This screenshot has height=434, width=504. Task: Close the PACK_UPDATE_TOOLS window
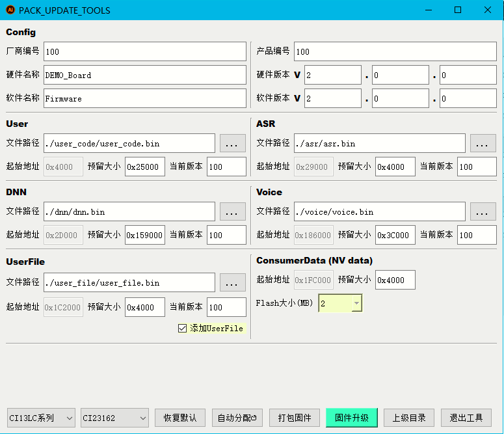click(487, 10)
